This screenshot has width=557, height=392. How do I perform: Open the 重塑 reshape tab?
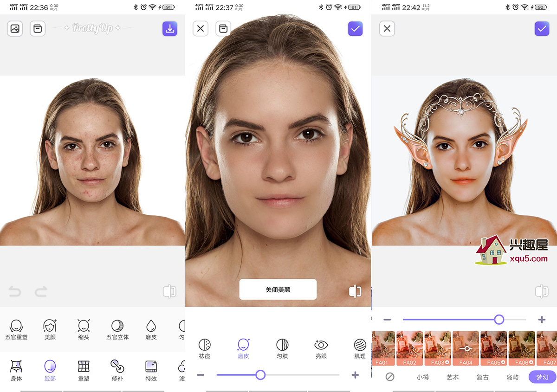click(84, 371)
